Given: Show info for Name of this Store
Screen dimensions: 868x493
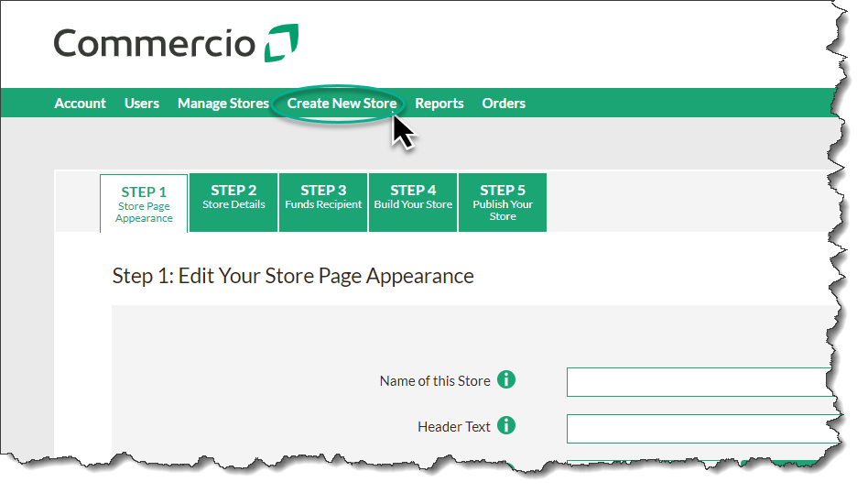Looking at the screenshot, I should [506, 380].
